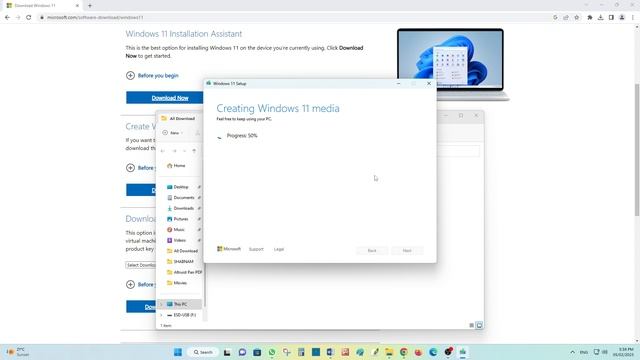
Task: Show hidden system tray icons
Action: (x=572, y=352)
